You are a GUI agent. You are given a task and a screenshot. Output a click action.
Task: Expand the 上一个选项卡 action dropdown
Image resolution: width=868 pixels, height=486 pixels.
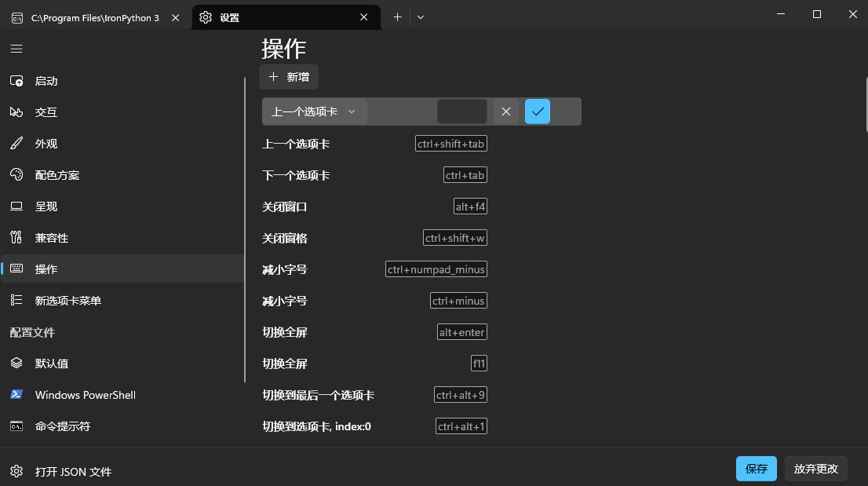tap(314, 111)
